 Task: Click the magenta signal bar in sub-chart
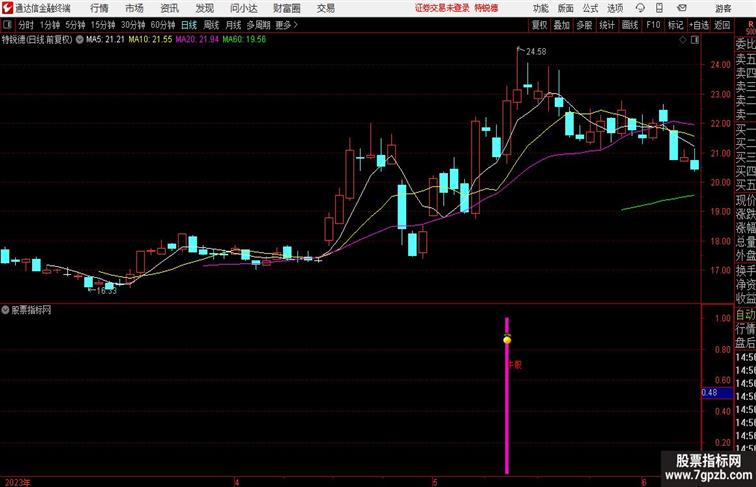click(507, 395)
